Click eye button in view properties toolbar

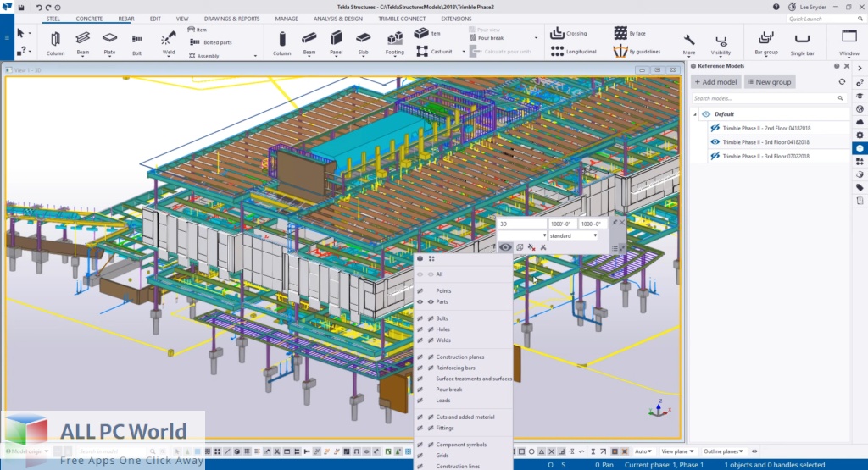click(x=505, y=247)
